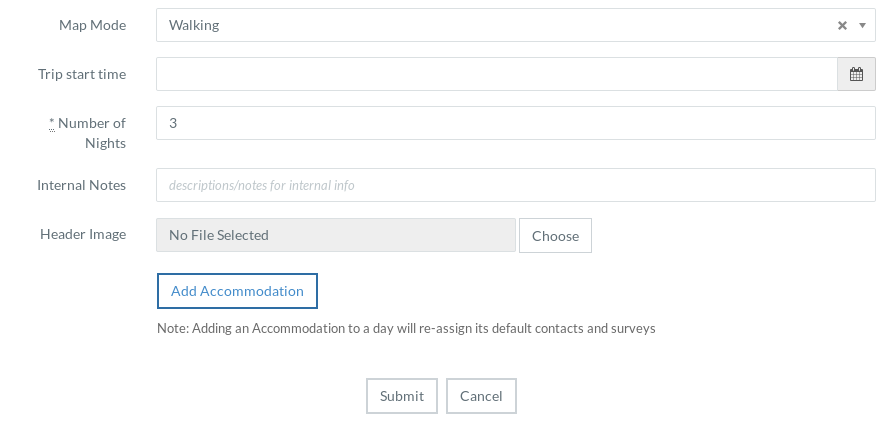
Task: Click the Map Mode label
Action: [93, 25]
